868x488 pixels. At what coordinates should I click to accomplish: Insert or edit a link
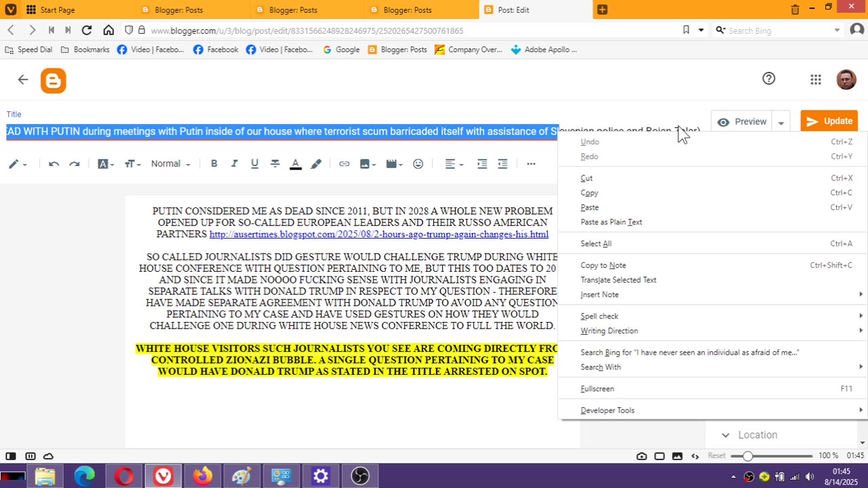point(344,164)
